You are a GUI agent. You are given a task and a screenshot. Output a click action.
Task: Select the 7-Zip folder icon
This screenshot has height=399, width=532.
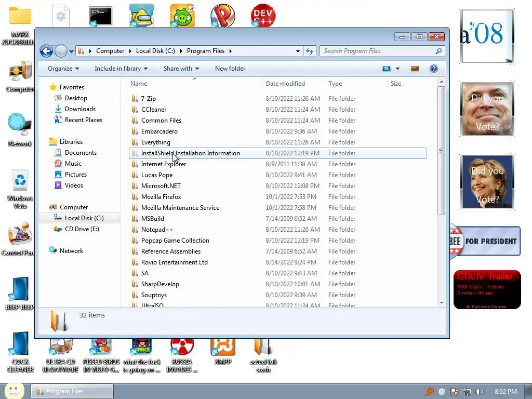point(135,99)
